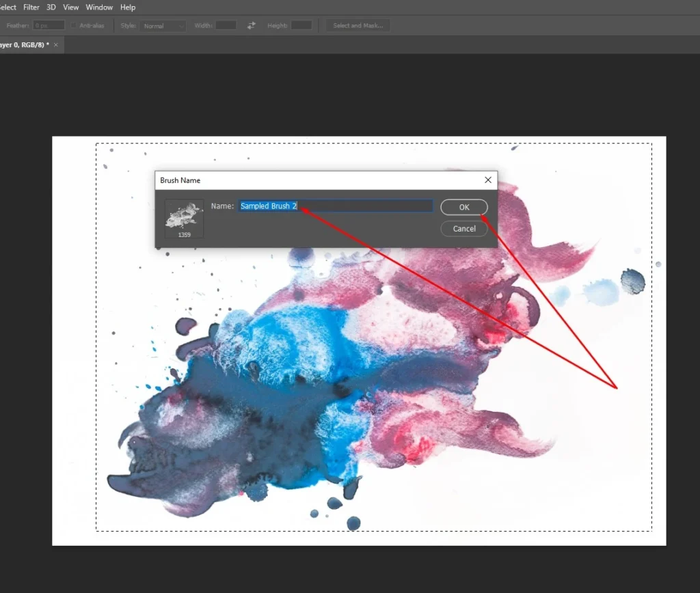
Task: Select the Layer 0, RGB/8 document tab
Action: point(25,44)
